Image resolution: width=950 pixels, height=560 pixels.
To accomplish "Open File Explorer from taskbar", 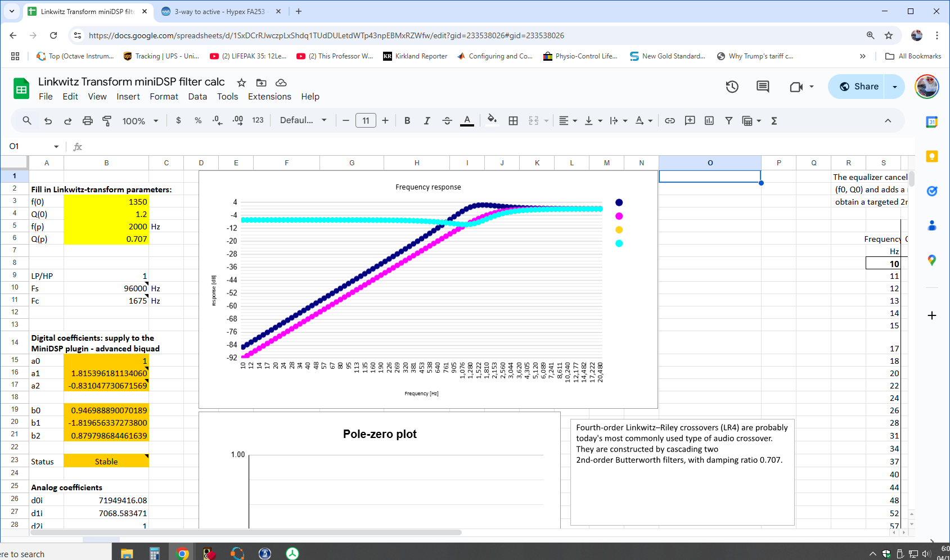I will [x=127, y=553].
